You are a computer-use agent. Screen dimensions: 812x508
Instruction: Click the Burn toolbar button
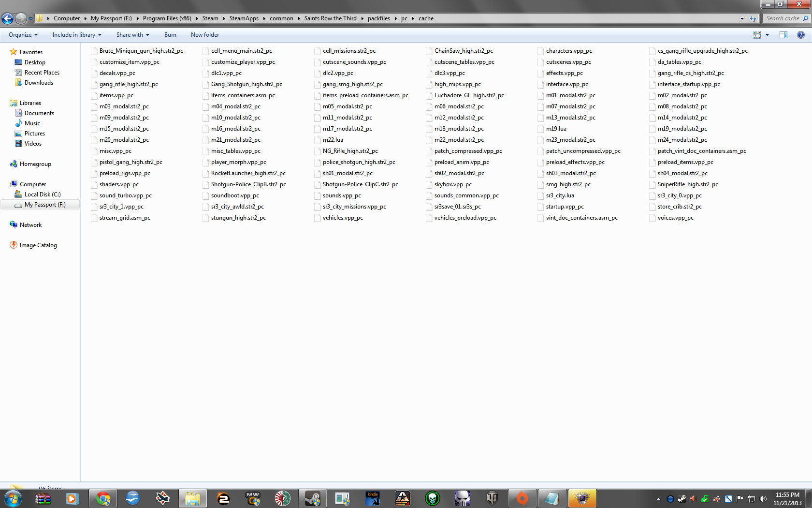coord(170,35)
